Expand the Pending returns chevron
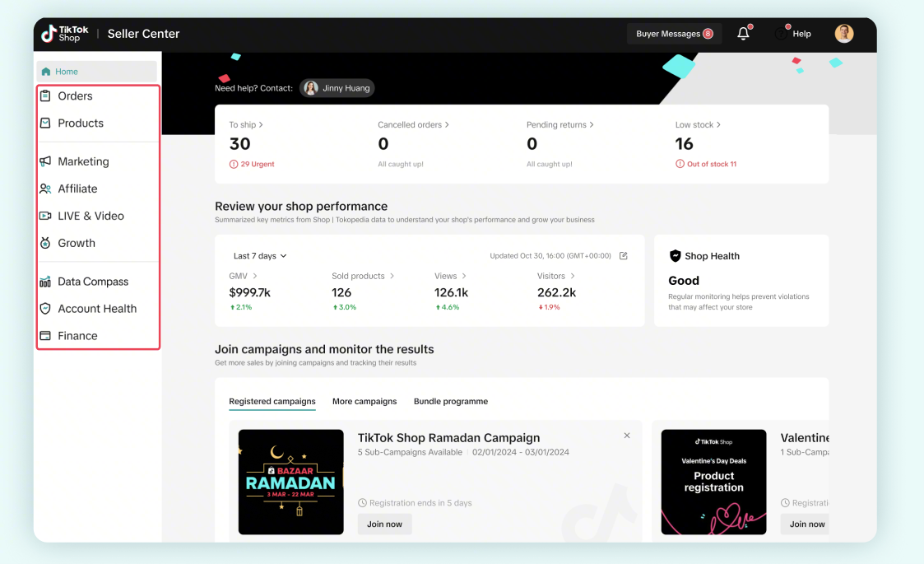 [x=592, y=124]
